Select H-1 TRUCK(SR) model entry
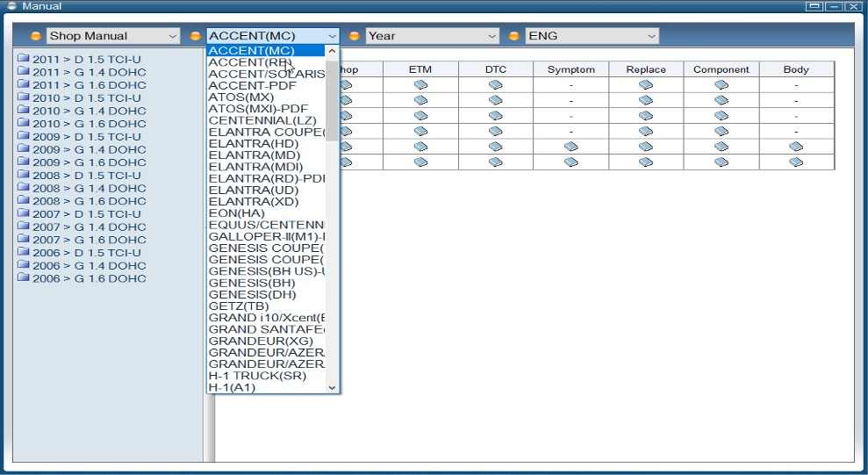868x475 pixels. 257,376
